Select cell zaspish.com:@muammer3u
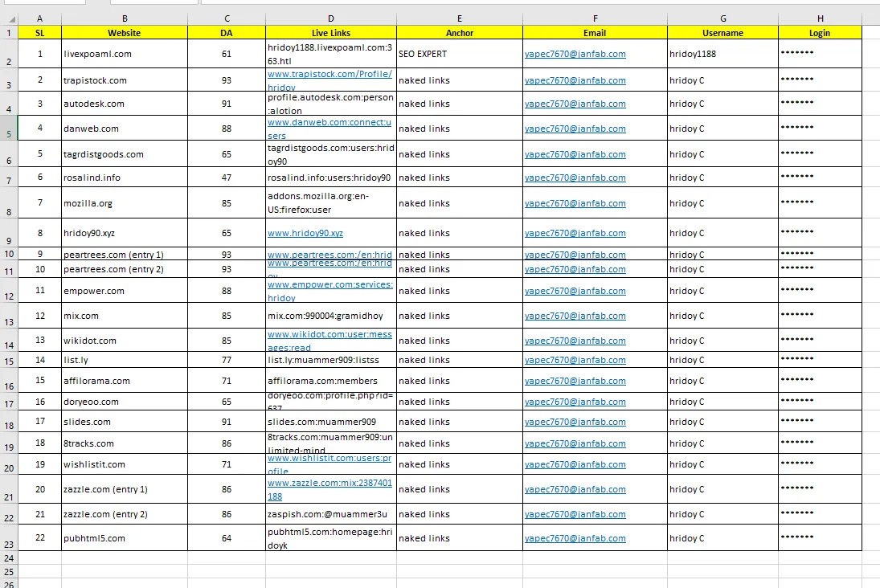The image size is (880, 588). (331, 514)
